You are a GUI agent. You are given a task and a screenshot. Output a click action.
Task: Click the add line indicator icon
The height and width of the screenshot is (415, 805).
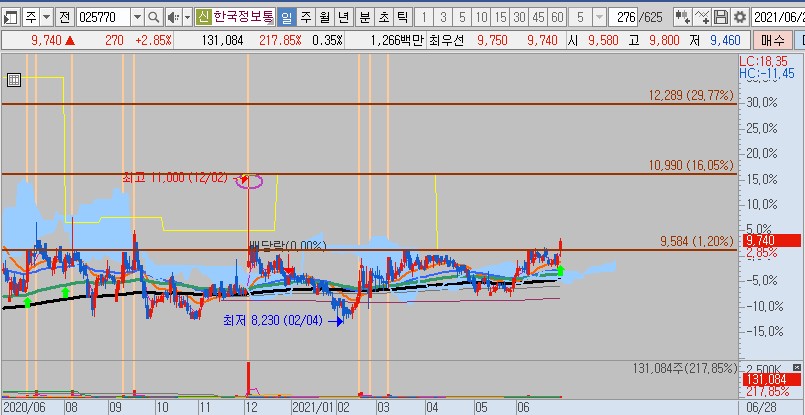tap(702, 17)
